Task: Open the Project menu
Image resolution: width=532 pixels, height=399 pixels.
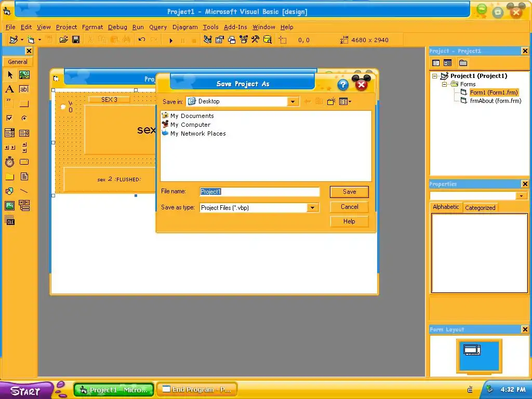Action: click(66, 27)
